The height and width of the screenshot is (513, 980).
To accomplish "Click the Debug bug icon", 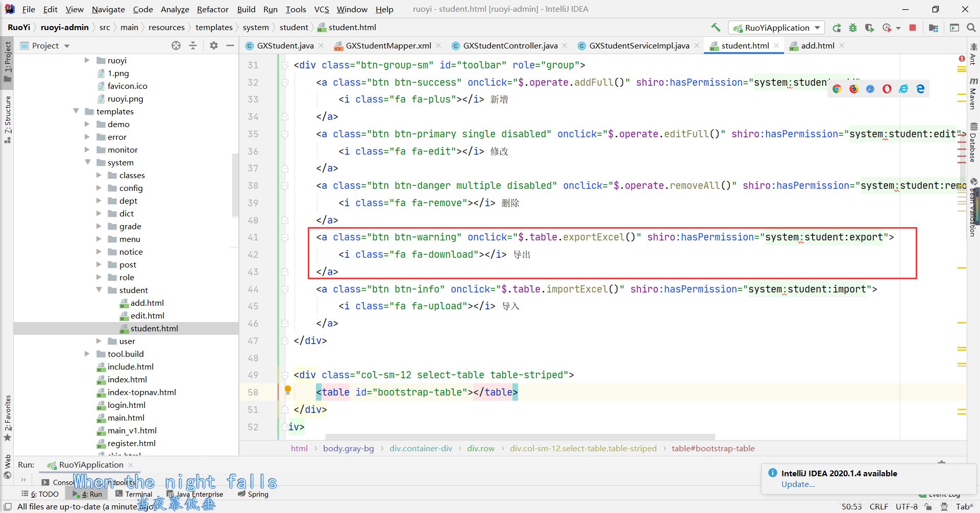I will [x=853, y=28].
